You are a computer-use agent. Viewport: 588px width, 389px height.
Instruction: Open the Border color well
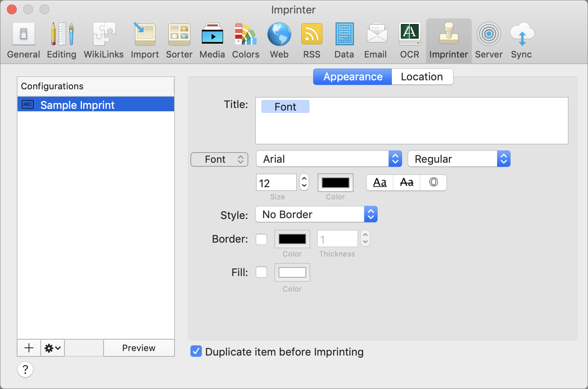point(292,239)
